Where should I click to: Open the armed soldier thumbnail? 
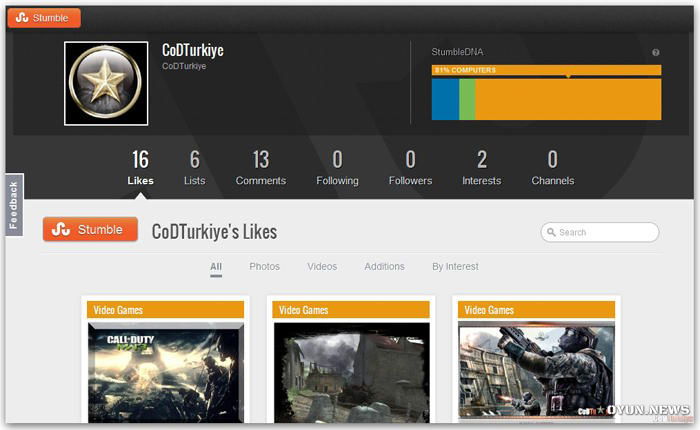point(537,370)
